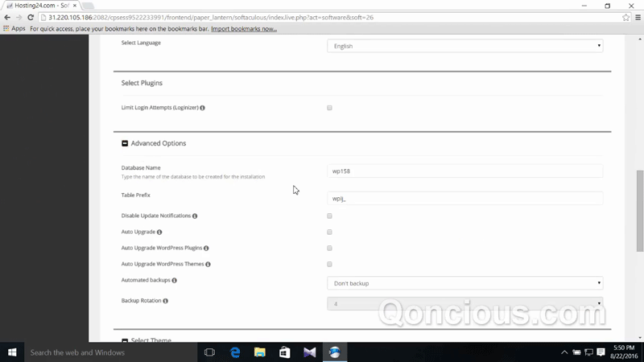
Task: Open the Automated backups dropdown
Action: point(464,283)
